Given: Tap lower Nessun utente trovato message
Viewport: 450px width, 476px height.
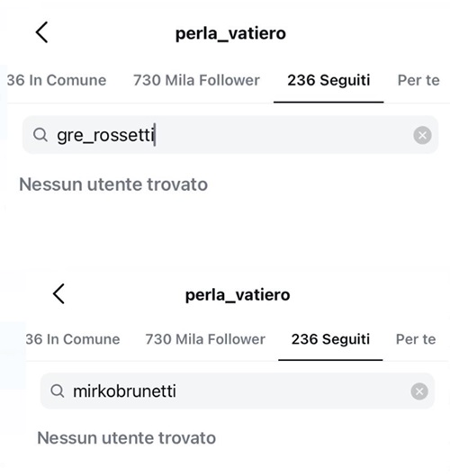Looking at the screenshot, I should [126, 437].
